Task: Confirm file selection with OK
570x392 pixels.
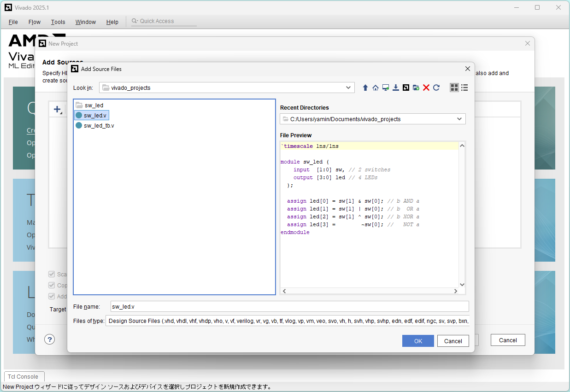Action: point(418,341)
